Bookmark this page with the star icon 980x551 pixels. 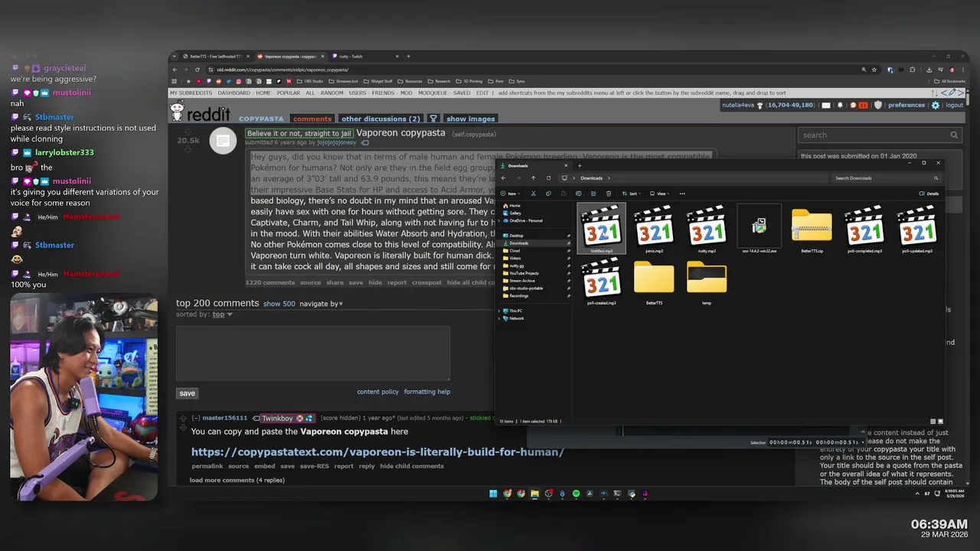pyautogui.click(x=875, y=70)
